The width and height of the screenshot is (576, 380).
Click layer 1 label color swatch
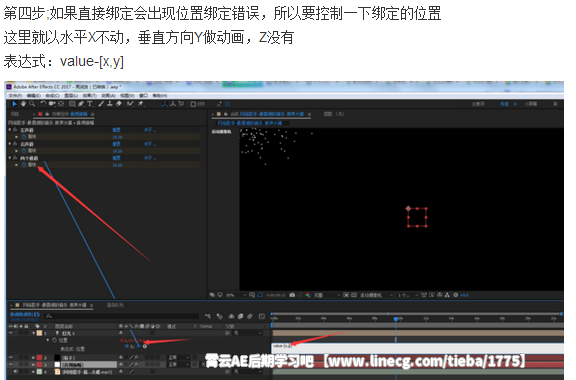point(39,333)
